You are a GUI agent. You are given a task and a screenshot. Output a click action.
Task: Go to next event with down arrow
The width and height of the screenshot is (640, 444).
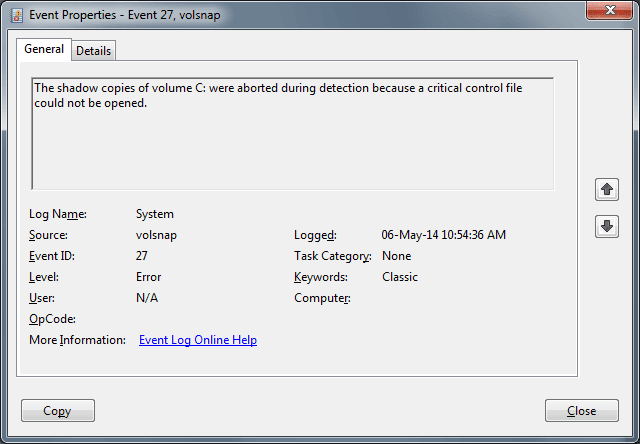click(606, 227)
